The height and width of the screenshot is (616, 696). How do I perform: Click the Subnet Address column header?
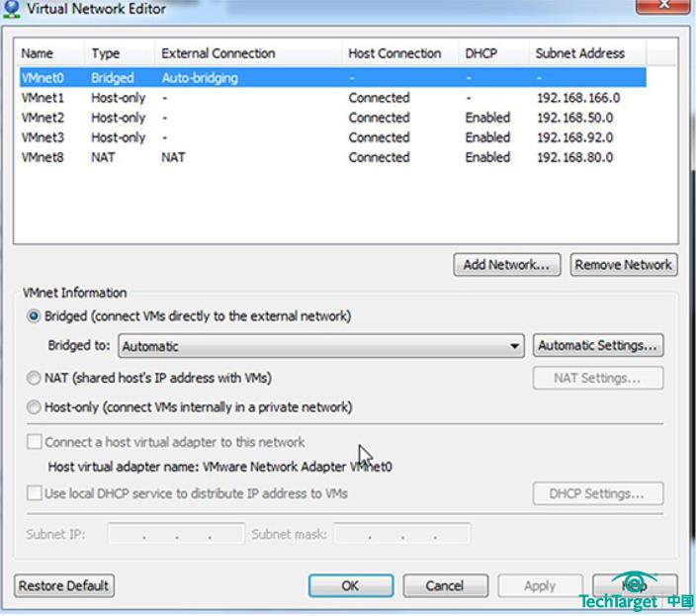coord(587,53)
